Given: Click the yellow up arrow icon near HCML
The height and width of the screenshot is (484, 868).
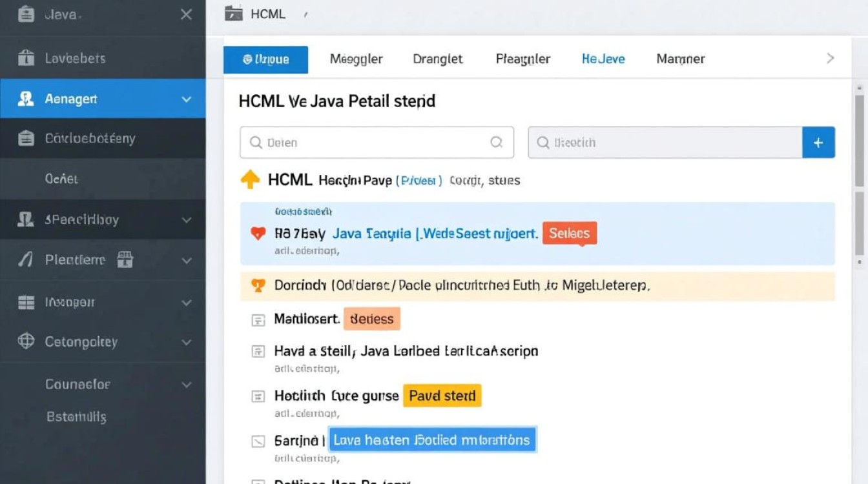Looking at the screenshot, I should click(250, 180).
